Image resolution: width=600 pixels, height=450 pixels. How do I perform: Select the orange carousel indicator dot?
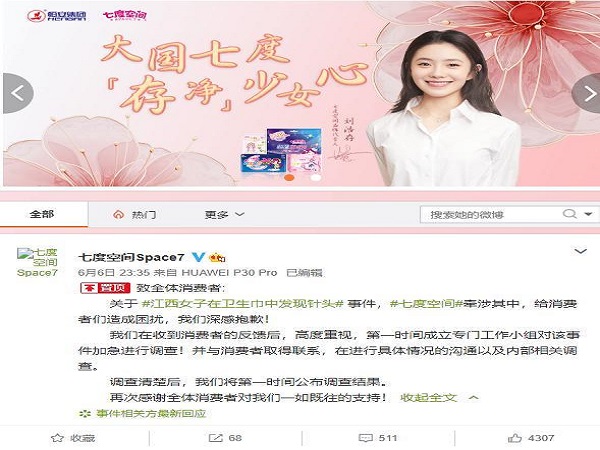(290, 177)
